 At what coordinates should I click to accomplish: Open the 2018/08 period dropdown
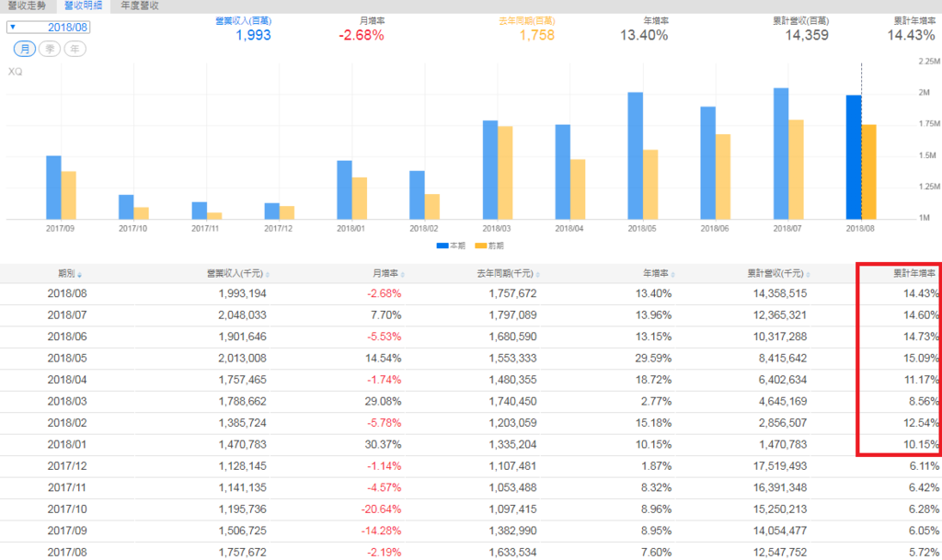(x=48, y=27)
